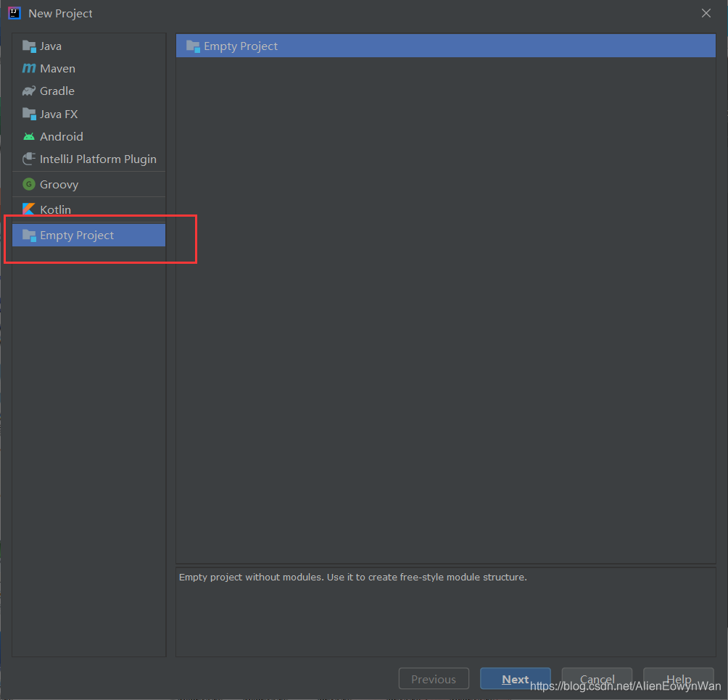Click the Empty Project folder icon in sidebar
This screenshot has height=700, width=728.
click(x=29, y=236)
